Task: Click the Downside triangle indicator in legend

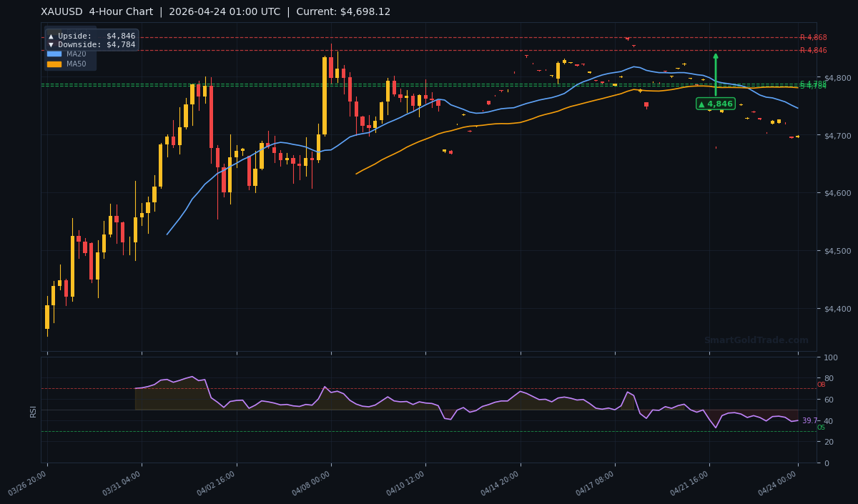Action: point(51,44)
